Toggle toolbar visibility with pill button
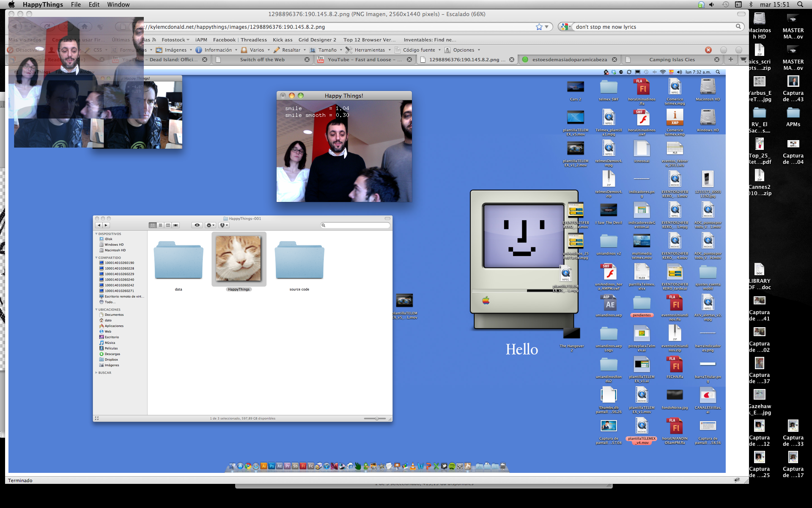This screenshot has width=812, height=508. click(741, 14)
